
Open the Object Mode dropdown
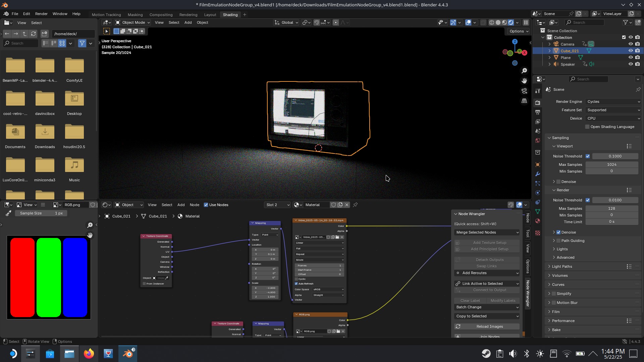(133, 22)
